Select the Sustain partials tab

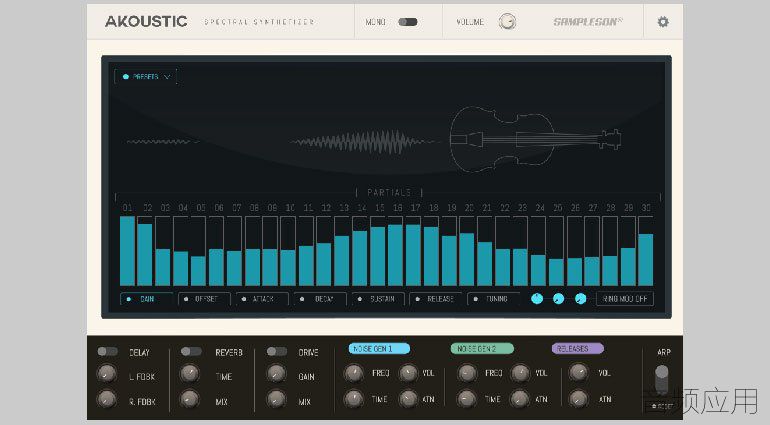coord(378,299)
